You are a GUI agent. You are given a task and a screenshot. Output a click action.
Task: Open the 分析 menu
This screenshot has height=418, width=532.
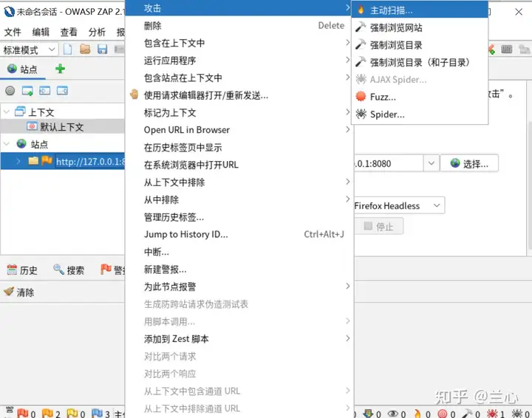97,32
